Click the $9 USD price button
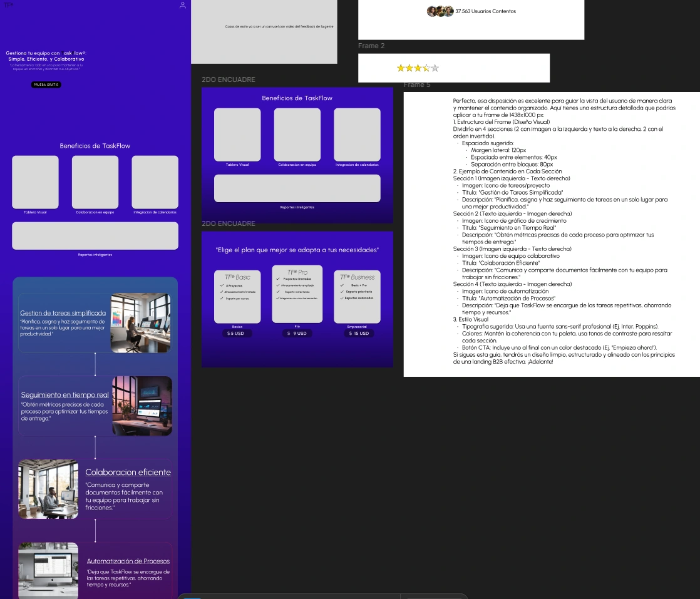This screenshot has width=700, height=599. pyautogui.click(x=297, y=334)
